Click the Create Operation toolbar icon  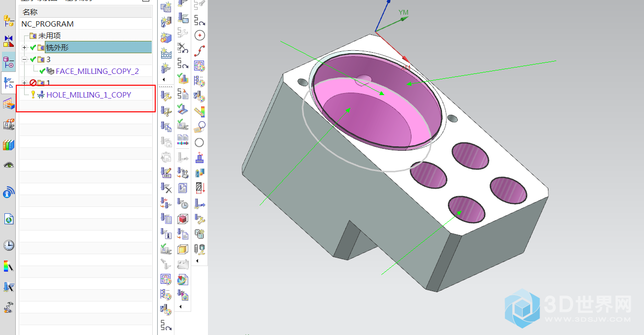tap(166, 68)
